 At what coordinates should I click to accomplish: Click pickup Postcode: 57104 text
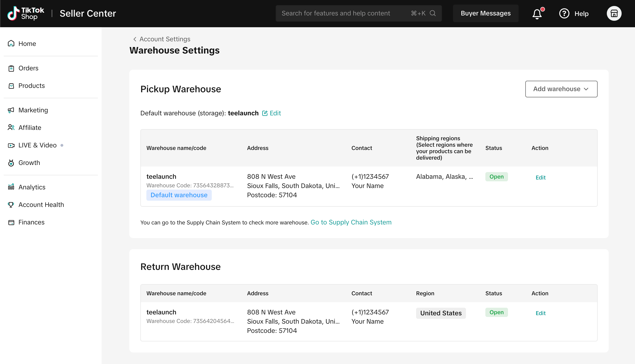tap(272, 195)
